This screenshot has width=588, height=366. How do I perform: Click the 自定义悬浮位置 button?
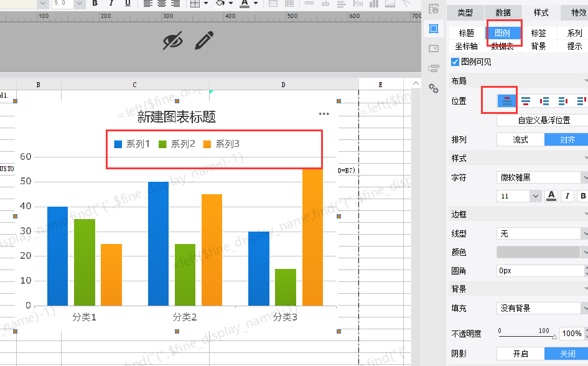click(x=542, y=120)
